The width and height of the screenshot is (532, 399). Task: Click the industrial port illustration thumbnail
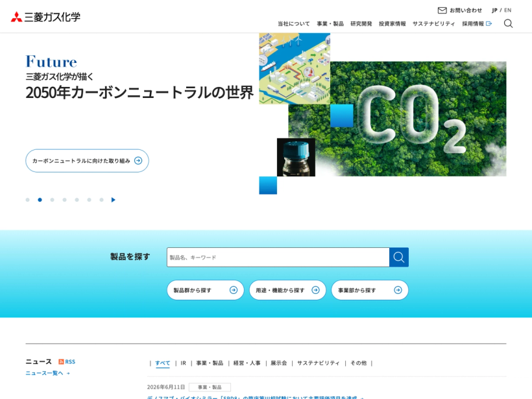click(x=295, y=69)
